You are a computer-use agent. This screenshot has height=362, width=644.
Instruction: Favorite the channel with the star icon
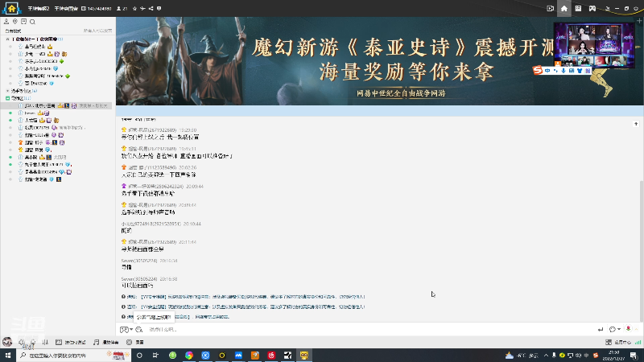pos(134,8)
